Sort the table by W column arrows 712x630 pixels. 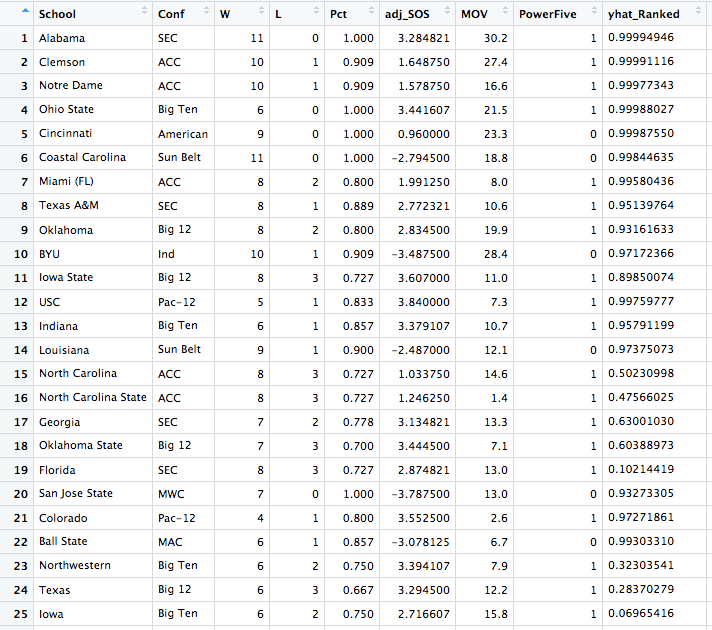[260, 15]
